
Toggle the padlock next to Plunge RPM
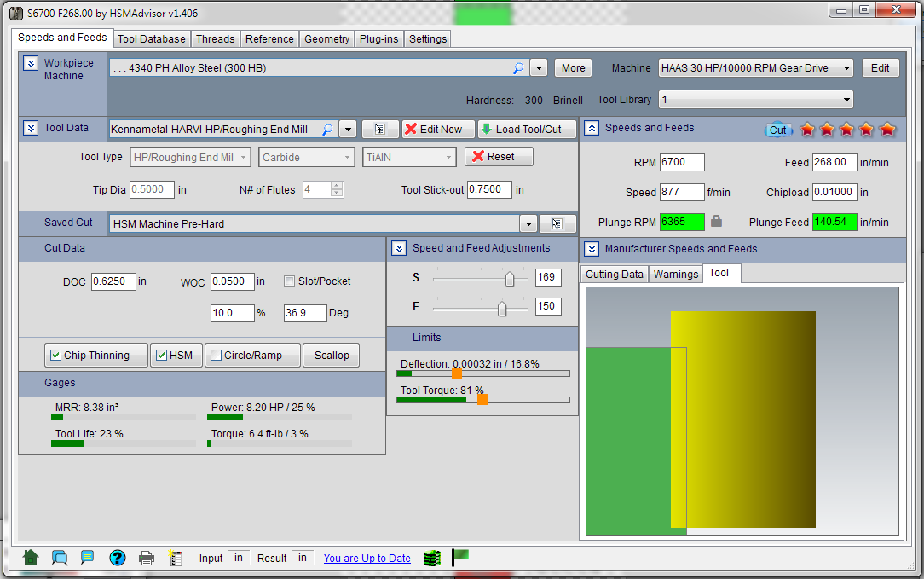[x=716, y=221]
